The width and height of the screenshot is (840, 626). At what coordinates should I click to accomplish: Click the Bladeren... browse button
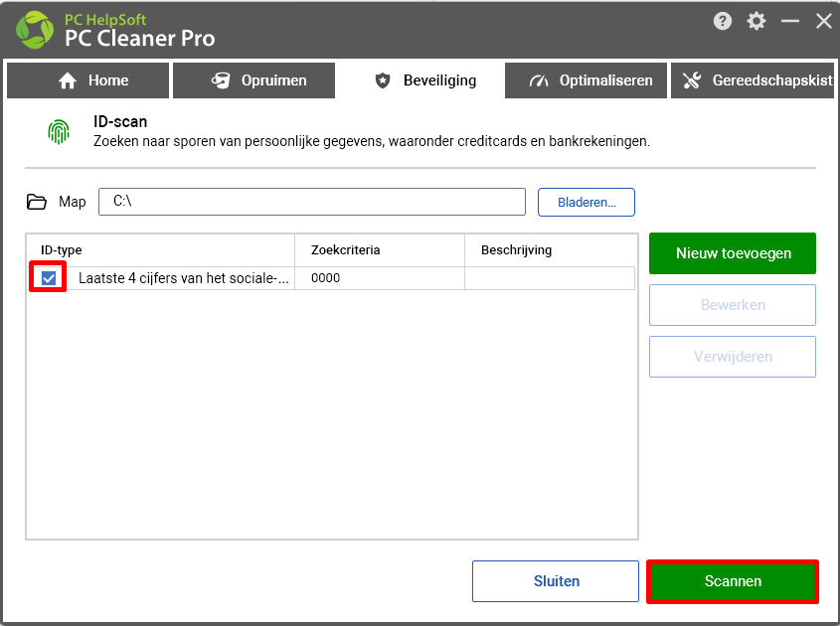[x=587, y=202]
